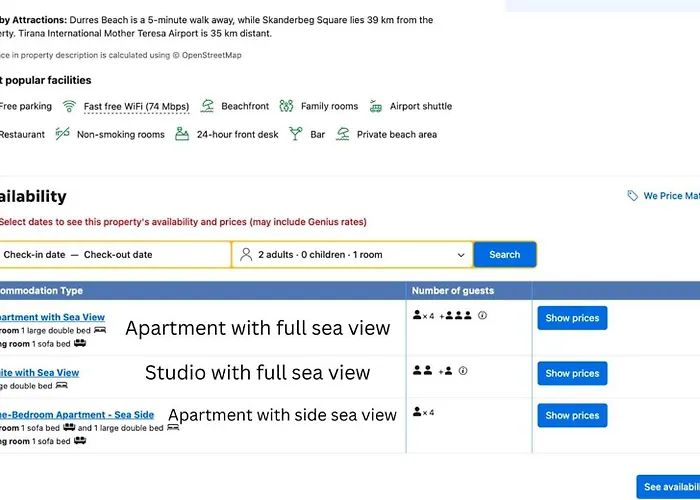
Task: Show prices for Suite with Sea View
Action: point(572,373)
